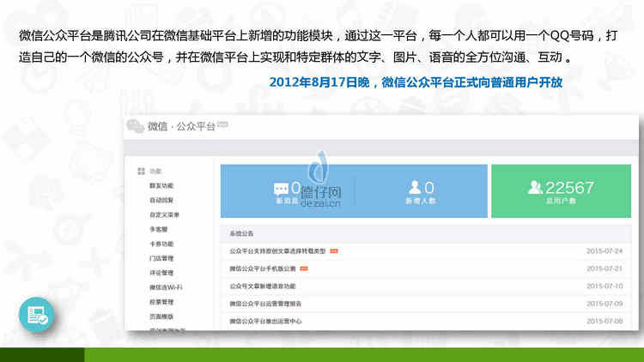
Task: Click the 功能 grid icon in the sidebar
Action: tap(141, 172)
